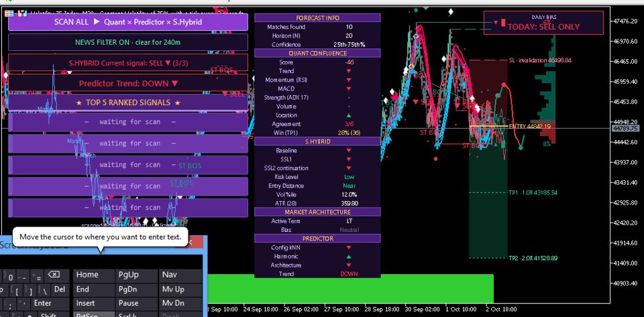Click the Nav key on on-screen keyboard
This screenshot has width=644, height=317.
(x=180, y=275)
